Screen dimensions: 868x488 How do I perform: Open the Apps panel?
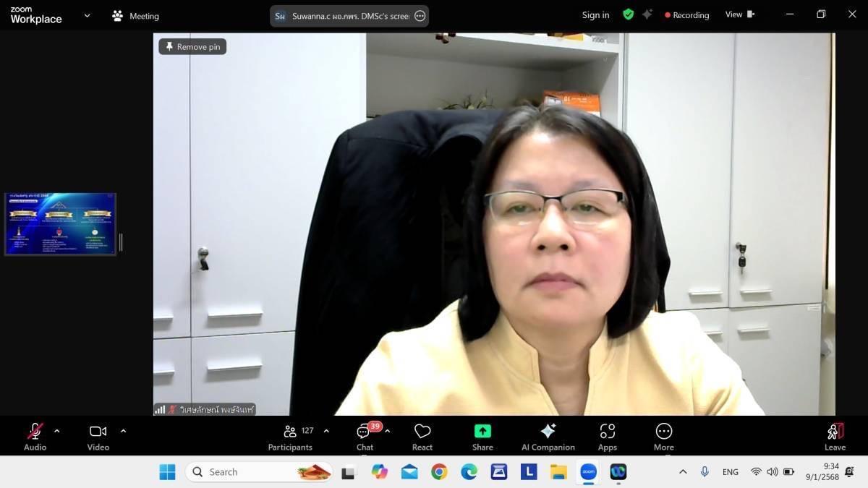pos(607,437)
